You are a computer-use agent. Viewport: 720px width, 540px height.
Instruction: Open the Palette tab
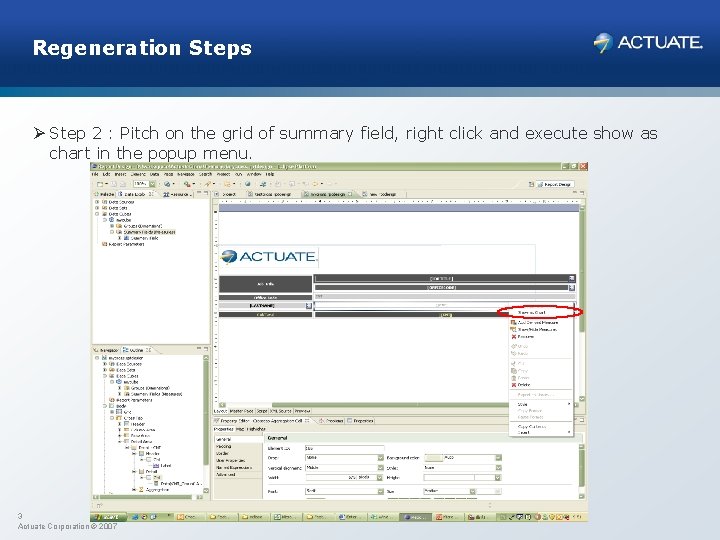click(104, 194)
